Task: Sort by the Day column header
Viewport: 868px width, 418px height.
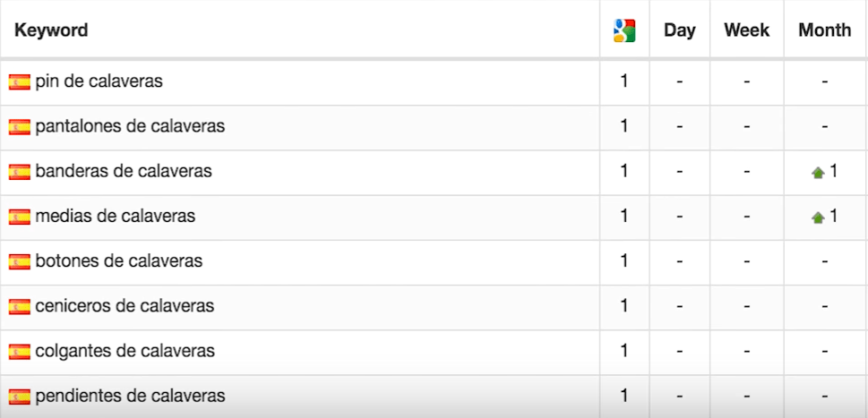Action: pyautogui.click(x=680, y=30)
